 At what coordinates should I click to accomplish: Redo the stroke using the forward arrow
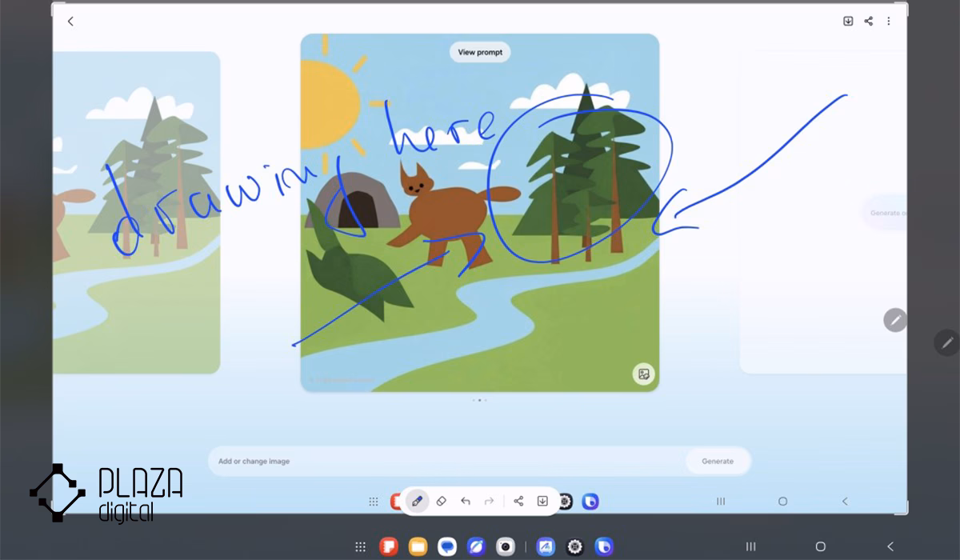click(489, 502)
